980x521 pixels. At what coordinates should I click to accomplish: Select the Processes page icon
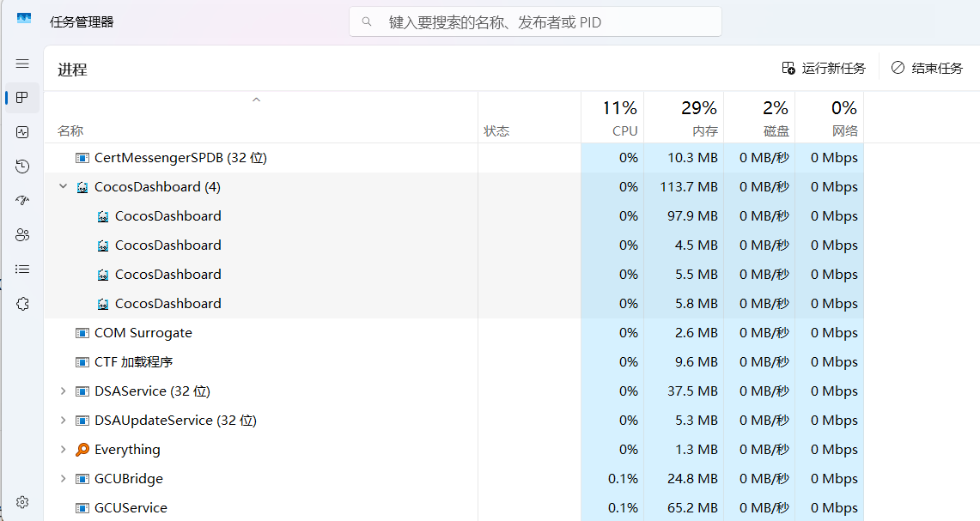pos(22,98)
